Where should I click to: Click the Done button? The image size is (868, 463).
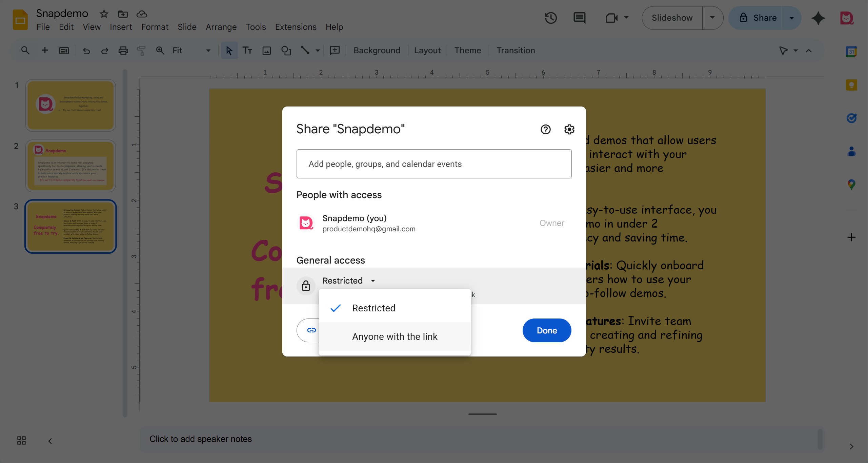pyautogui.click(x=547, y=330)
